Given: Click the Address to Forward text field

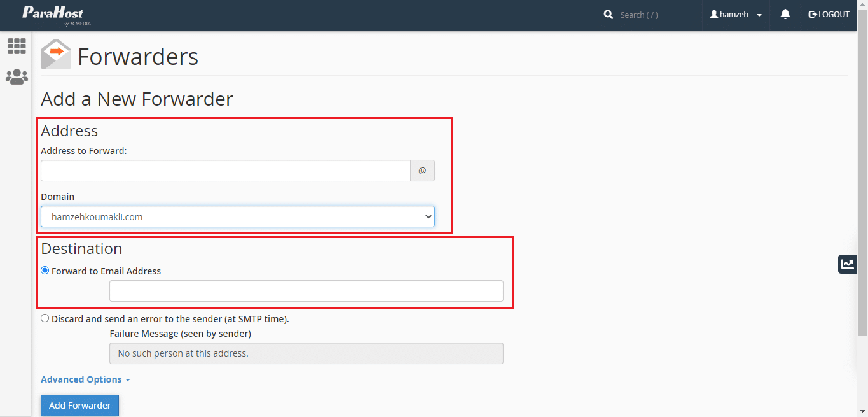Looking at the screenshot, I should tap(225, 171).
